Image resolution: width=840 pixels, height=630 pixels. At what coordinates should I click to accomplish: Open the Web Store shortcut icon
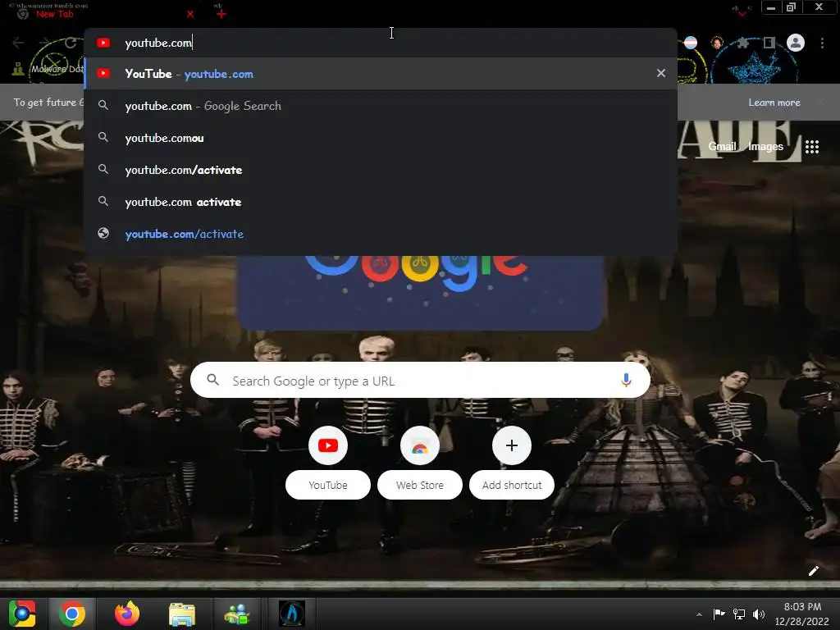pyautogui.click(x=419, y=445)
